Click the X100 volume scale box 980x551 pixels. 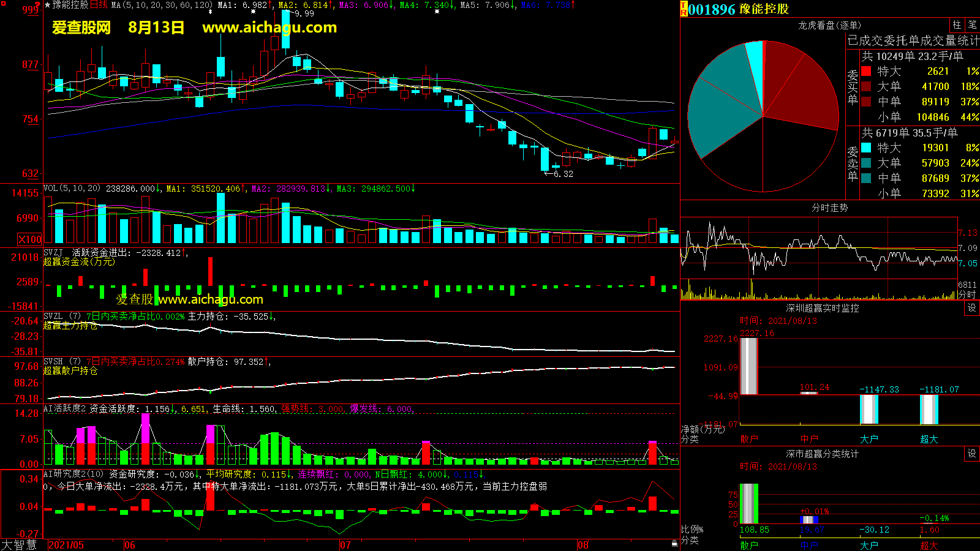30,239
